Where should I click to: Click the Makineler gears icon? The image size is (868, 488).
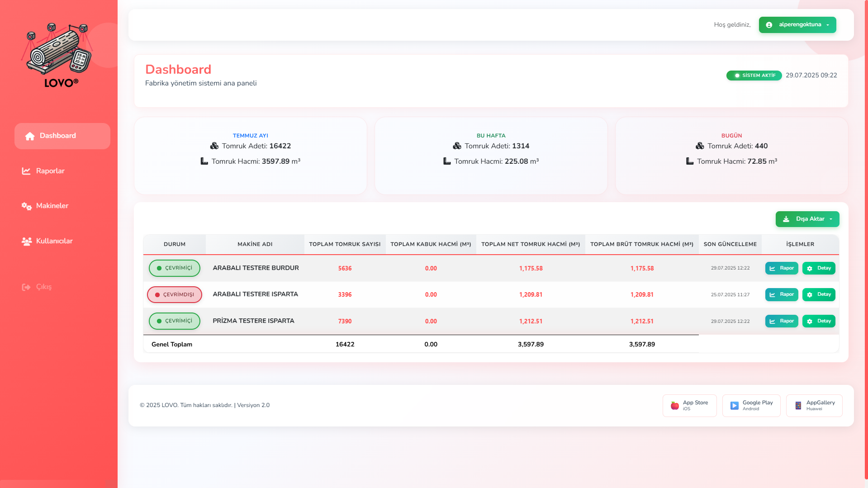coord(26,206)
